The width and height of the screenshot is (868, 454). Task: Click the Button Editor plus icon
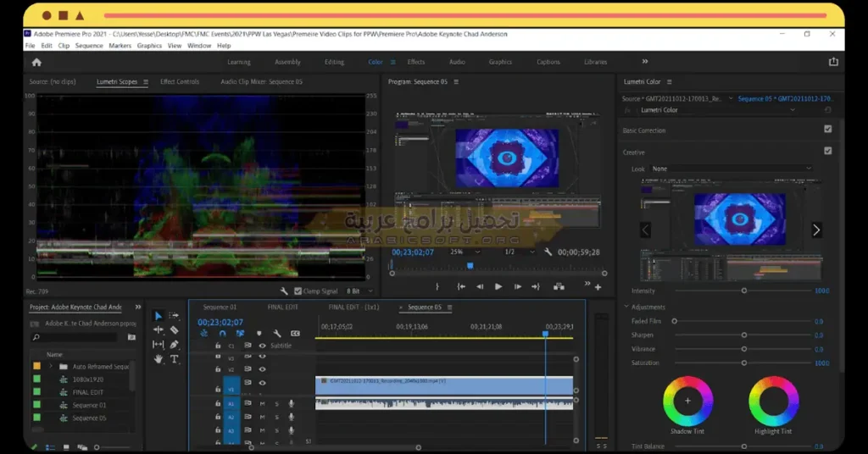598,287
